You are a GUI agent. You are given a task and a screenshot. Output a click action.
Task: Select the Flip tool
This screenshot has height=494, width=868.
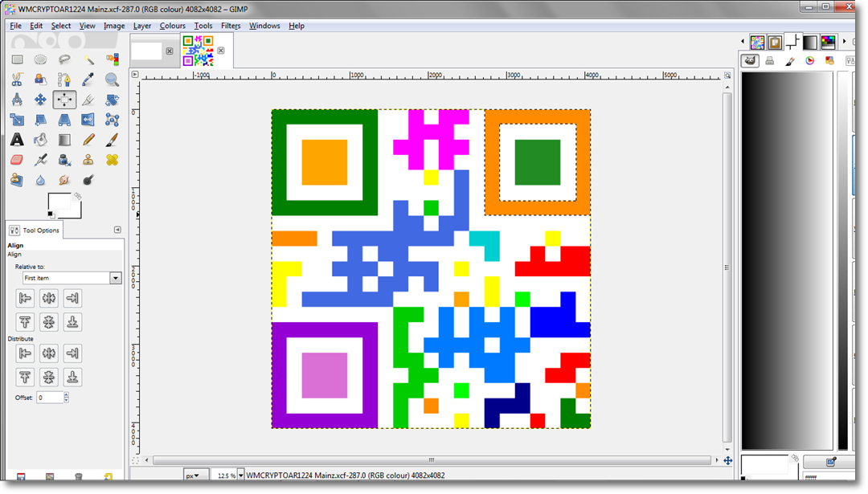point(88,120)
